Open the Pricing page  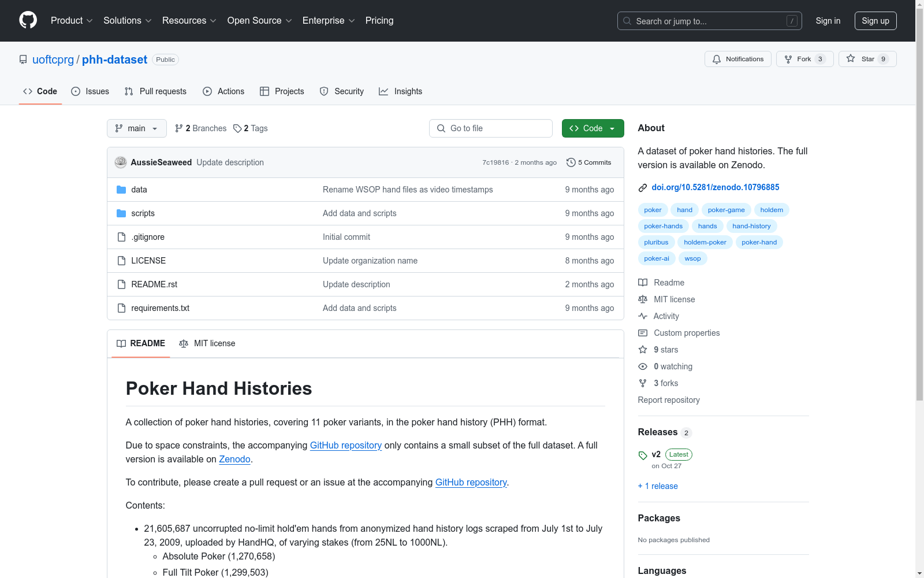click(379, 21)
